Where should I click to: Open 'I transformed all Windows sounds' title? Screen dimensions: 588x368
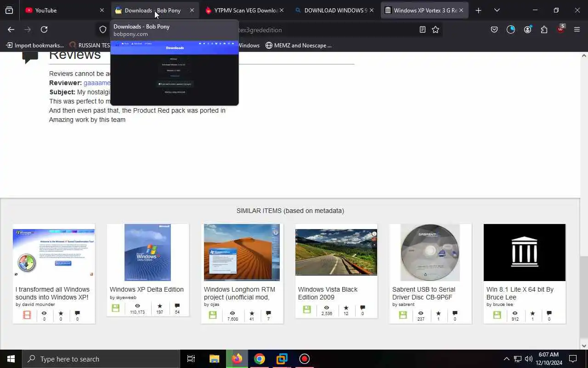[52, 293]
